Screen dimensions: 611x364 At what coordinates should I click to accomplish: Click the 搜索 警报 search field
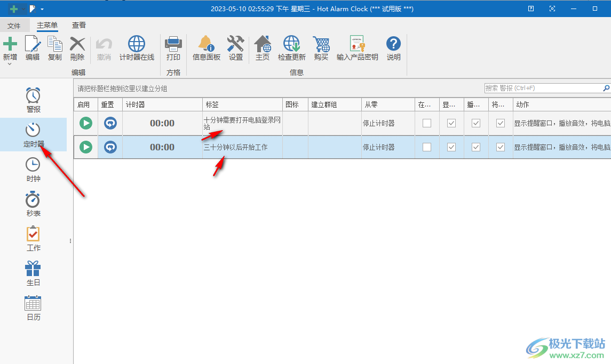(544, 88)
